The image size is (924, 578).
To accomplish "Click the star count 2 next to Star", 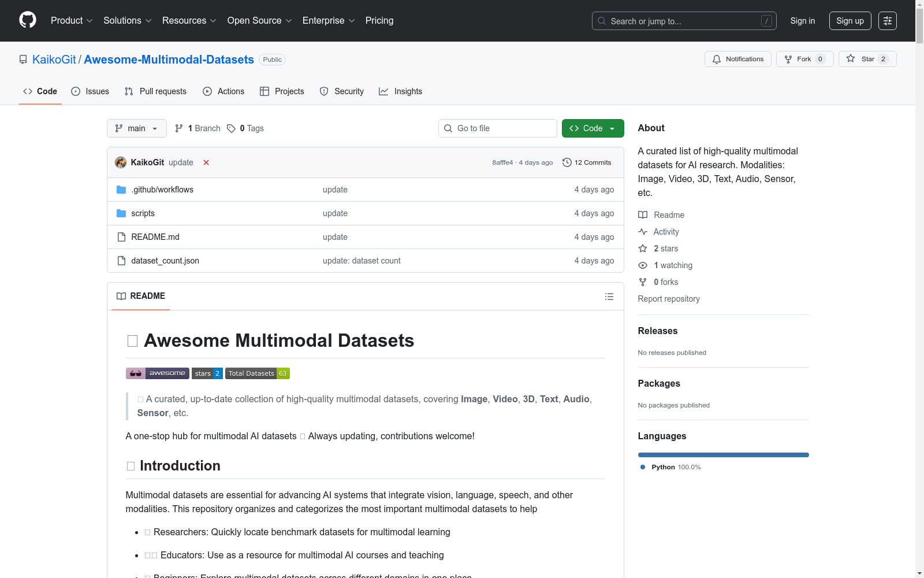I will point(883,59).
